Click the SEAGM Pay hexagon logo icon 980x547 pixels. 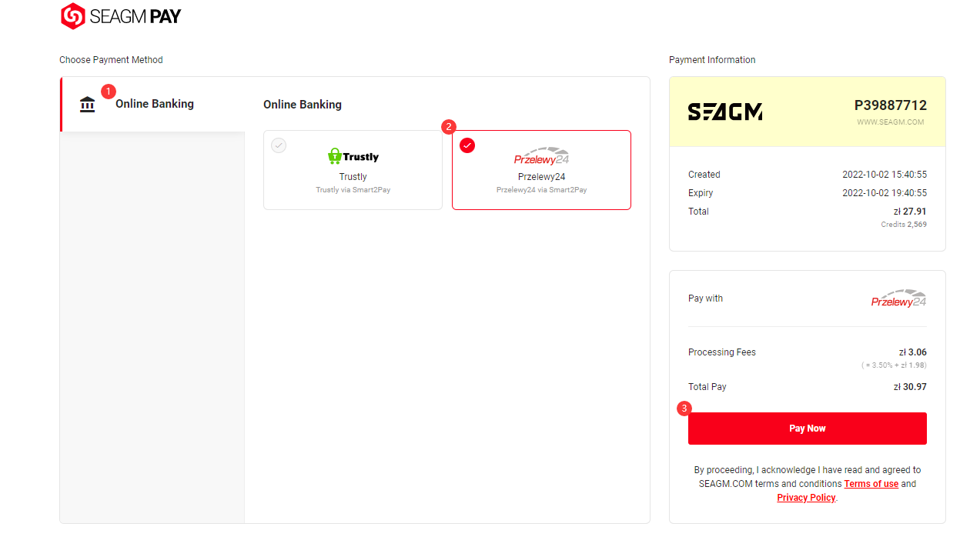(x=72, y=16)
